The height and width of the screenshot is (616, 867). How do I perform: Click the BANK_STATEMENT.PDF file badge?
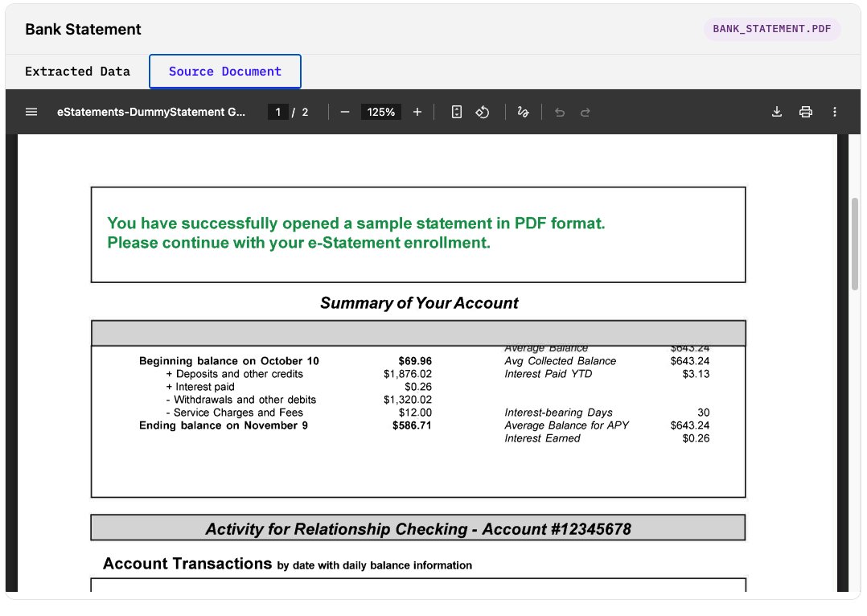click(772, 29)
